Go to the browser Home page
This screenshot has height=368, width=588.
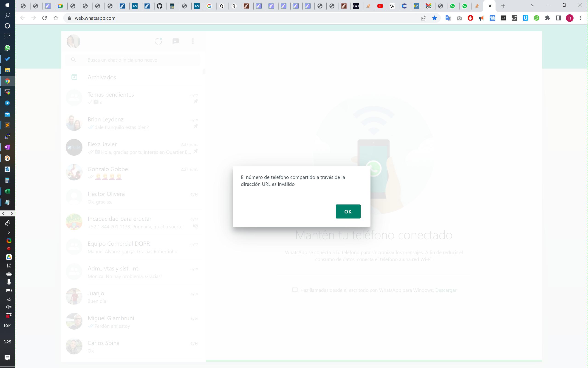pos(56,18)
